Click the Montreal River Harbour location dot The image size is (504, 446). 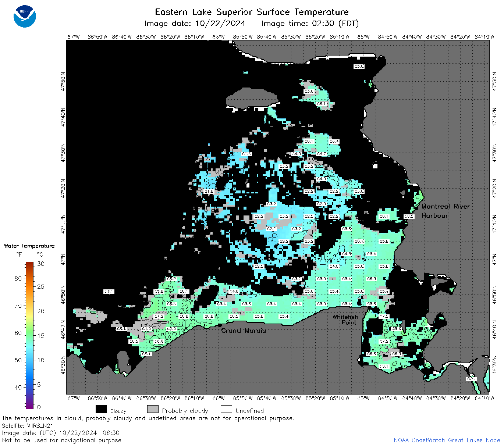[416, 208]
